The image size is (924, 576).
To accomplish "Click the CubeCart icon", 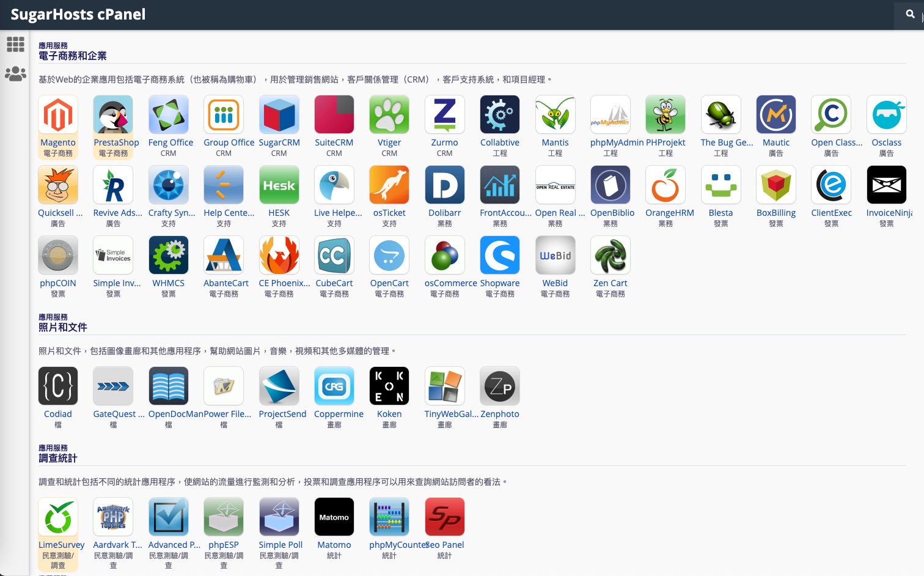I will point(334,255).
